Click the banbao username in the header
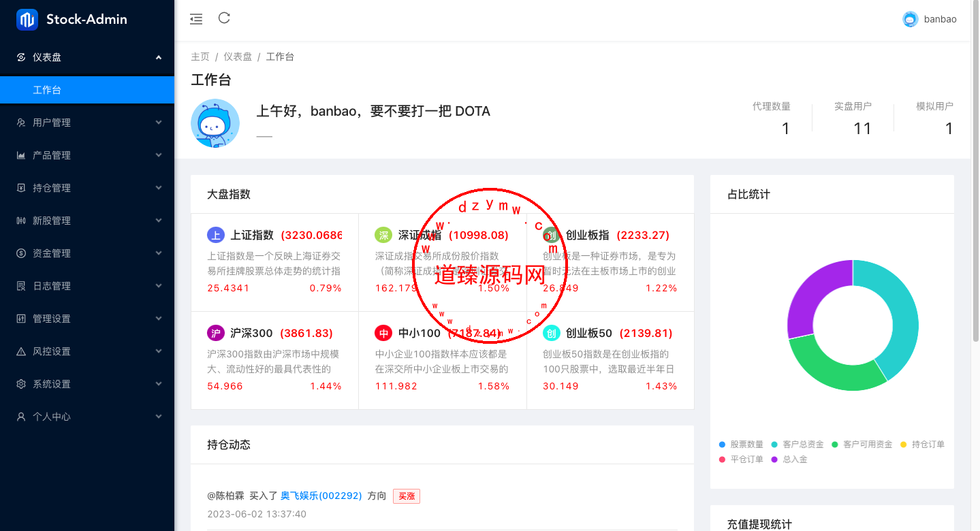 coord(941,19)
